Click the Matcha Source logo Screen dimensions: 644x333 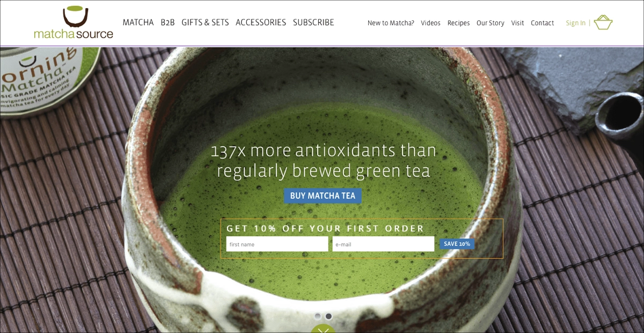click(x=74, y=23)
